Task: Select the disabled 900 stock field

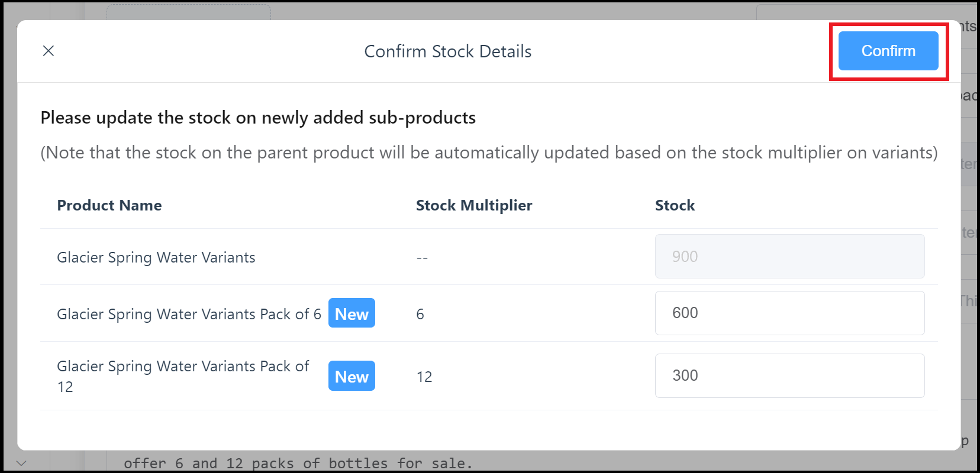Action: click(789, 256)
